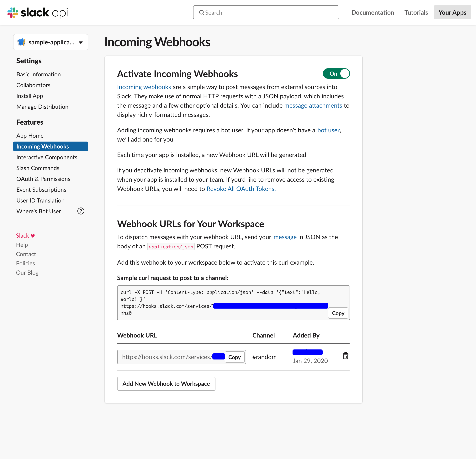Click the heart icon next to Slack
The height and width of the screenshot is (459, 476).
point(33,235)
